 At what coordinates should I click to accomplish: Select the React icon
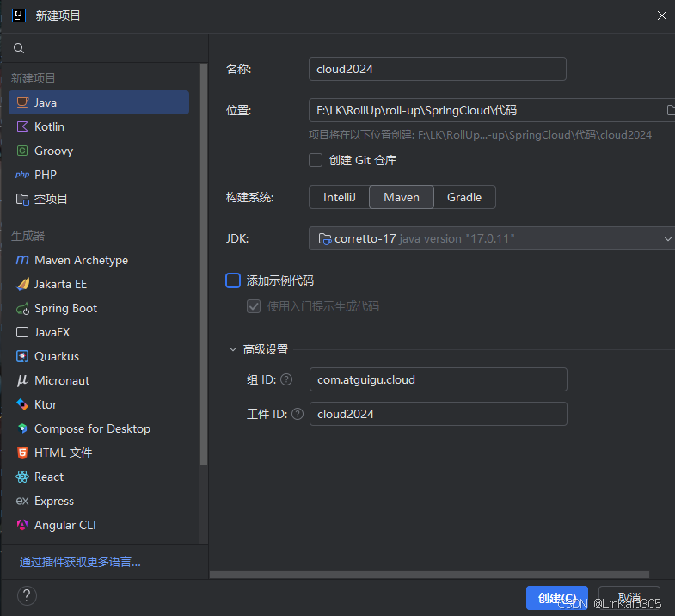click(22, 477)
